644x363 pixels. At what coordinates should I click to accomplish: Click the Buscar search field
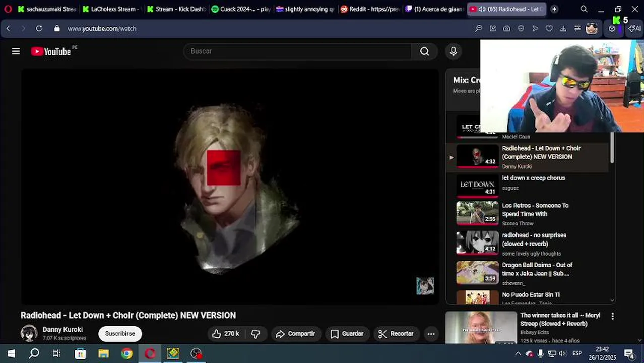[298, 51]
